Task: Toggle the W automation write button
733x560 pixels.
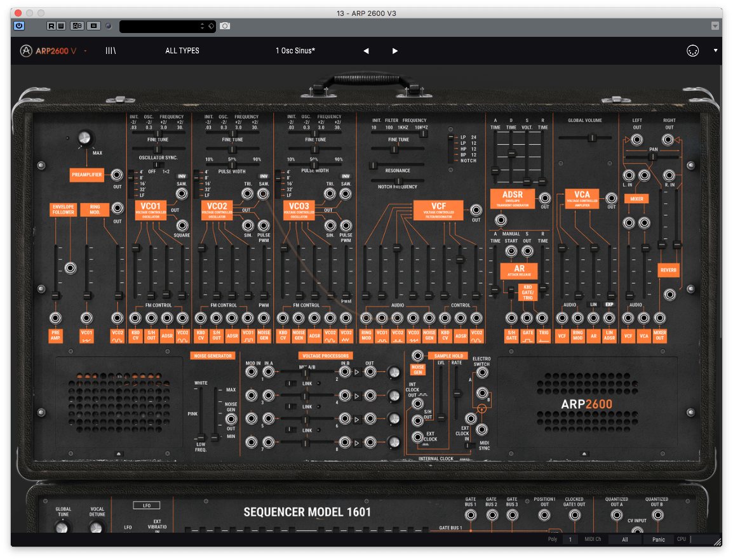Action: click(61, 25)
